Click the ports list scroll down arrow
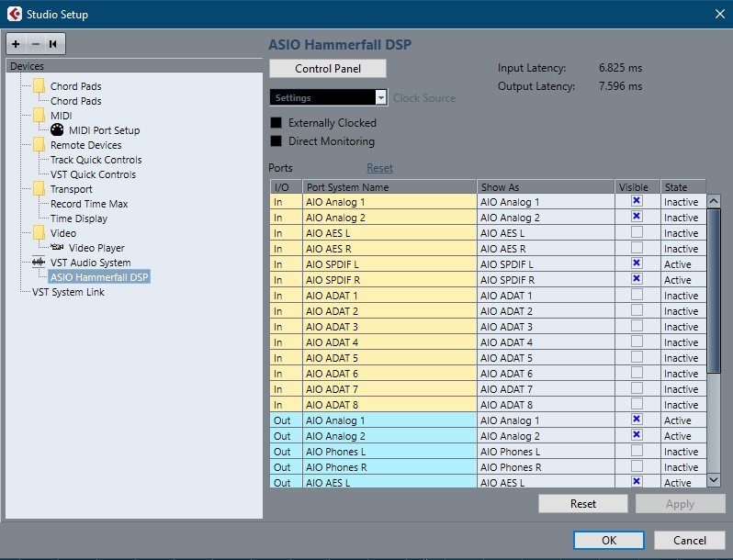The image size is (733, 560). (714, 479)
